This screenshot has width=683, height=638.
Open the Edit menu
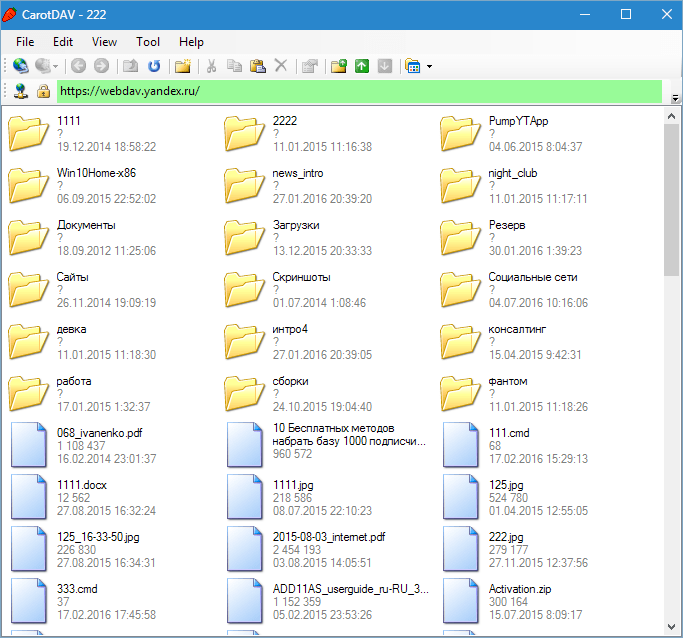click(x=63, y=42)
